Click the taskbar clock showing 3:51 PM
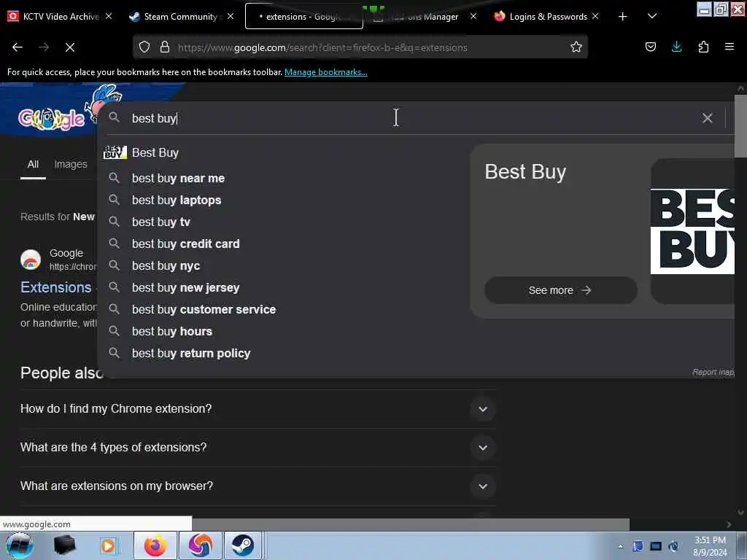The image size is (747, 560). coord(711,546)
